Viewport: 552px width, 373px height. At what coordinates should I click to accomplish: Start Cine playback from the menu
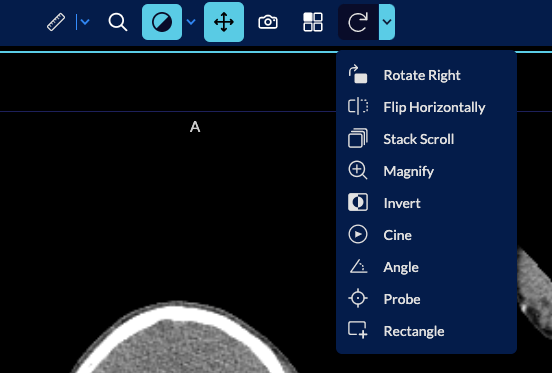(x=426, y=235)
